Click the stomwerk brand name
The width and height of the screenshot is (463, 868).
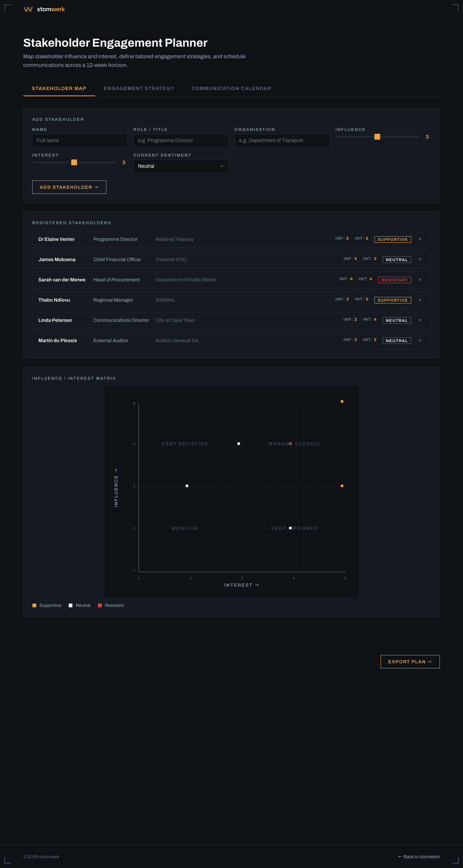pos(51,9)
